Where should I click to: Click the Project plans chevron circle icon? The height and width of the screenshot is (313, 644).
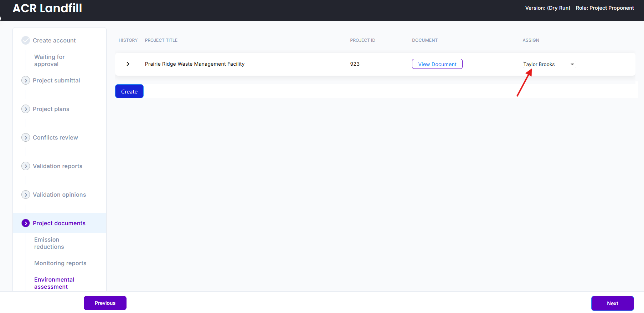pyautogui.click(x=26, y=109)
